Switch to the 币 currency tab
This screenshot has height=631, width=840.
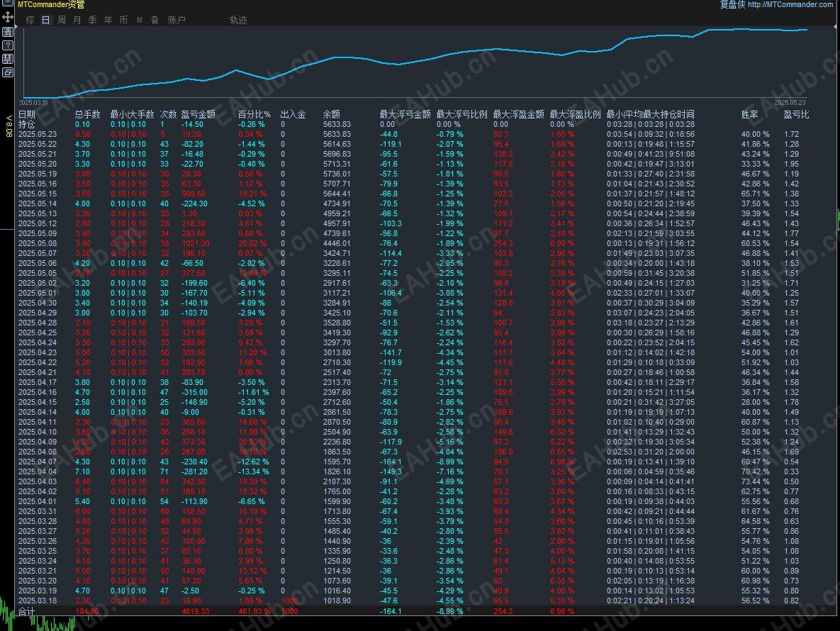pyautogui.click(x=123, y=20)
